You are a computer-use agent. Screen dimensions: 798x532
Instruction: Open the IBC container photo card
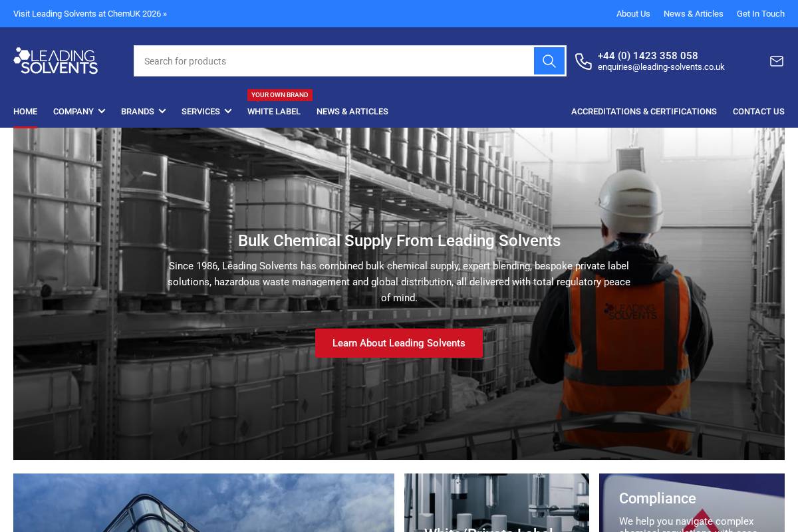click(x=203, y=503)
